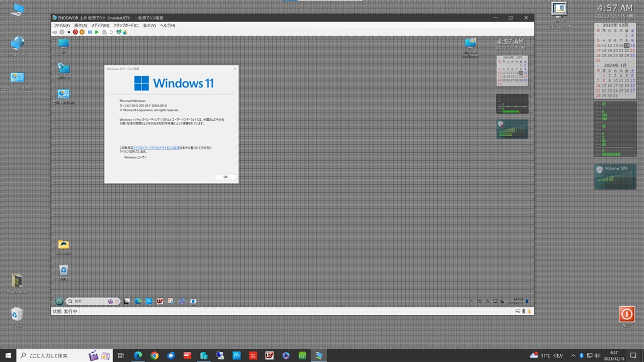The image size is (644, 362).
Task: Expand host system tray hidden icons chevron
Action: pyautogui.click(x=574, y=356)
